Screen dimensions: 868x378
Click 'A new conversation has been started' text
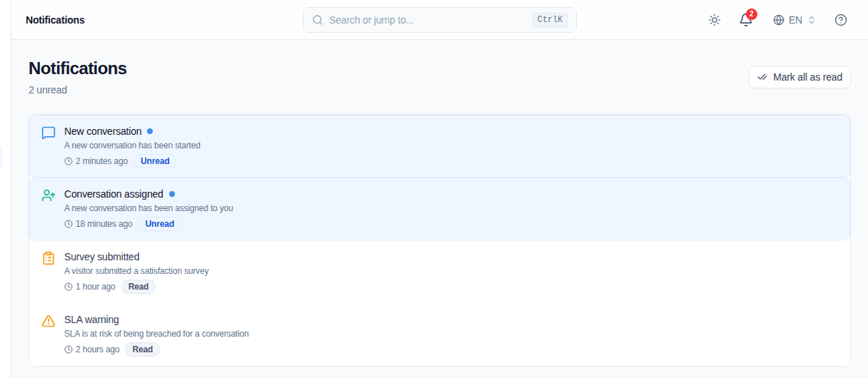[x=132, y=145]
